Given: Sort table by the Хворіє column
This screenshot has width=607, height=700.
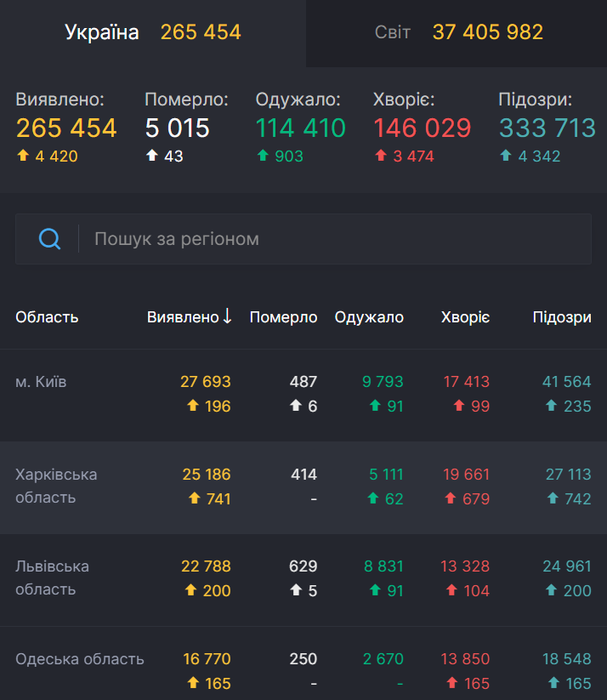Looking at the screenshot, I should (464, 316).
